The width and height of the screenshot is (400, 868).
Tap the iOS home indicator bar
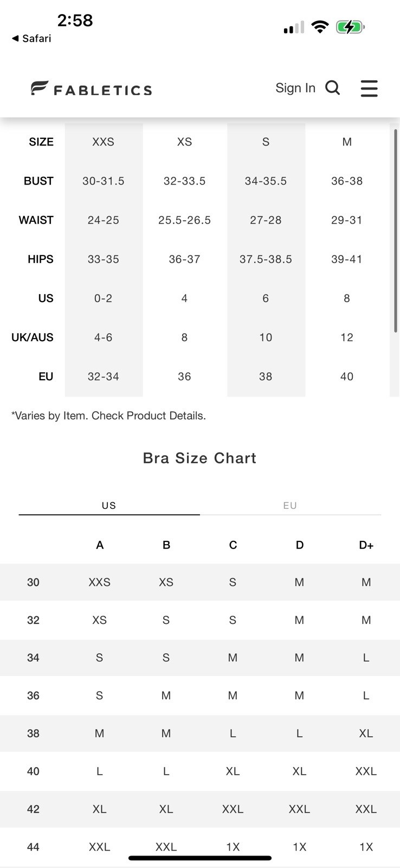[x=199, y=858]
